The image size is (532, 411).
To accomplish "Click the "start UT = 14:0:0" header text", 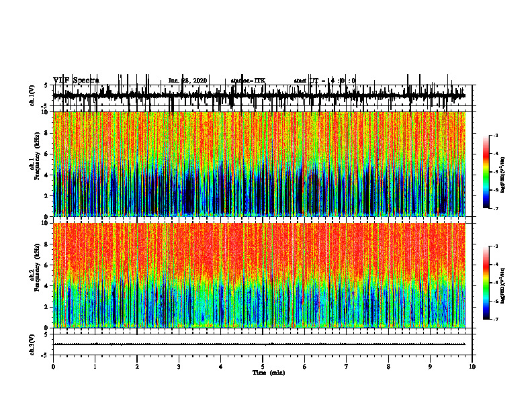I will coord(324,81).
